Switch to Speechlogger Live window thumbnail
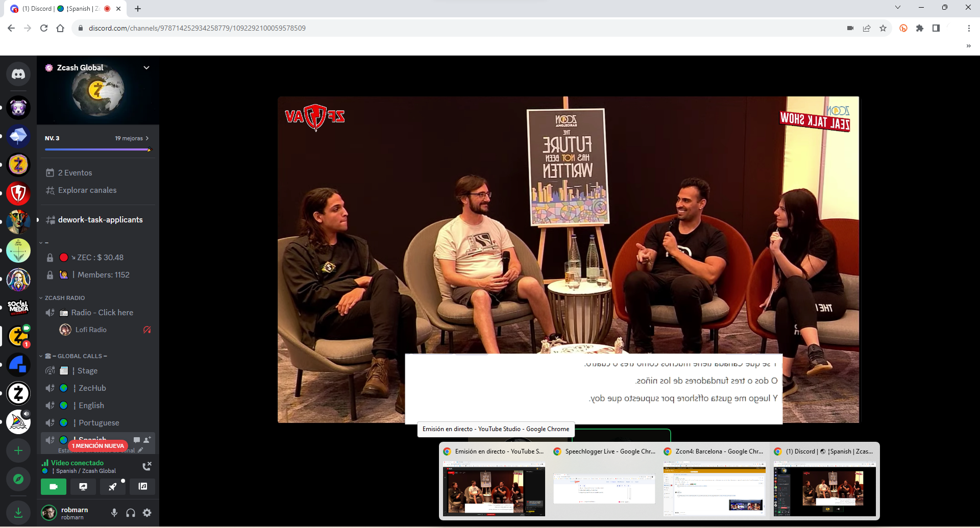This screenshot has height=528, width=980. (x=604, y=481)
